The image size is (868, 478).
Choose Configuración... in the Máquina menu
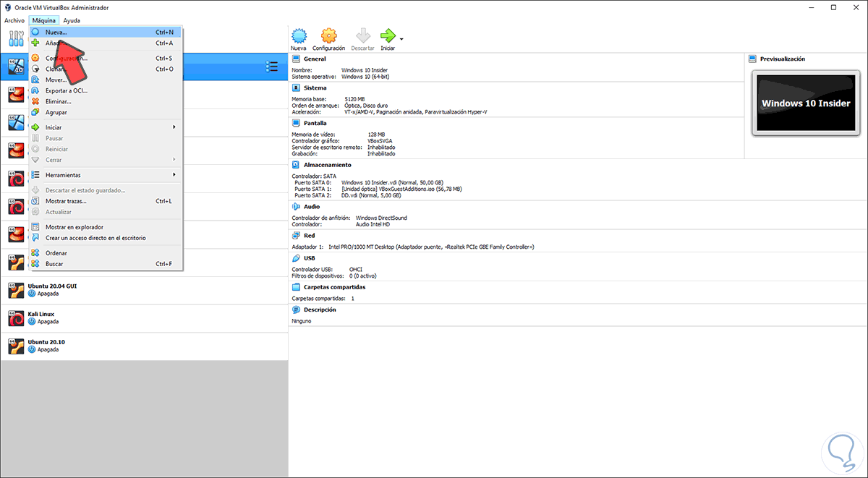click(106, 58)
